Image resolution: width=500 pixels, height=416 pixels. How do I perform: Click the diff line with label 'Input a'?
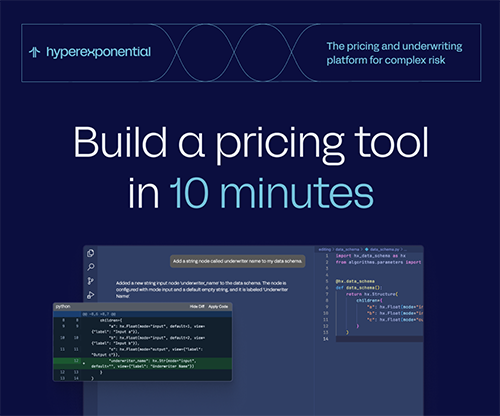[x=148, y=329]
